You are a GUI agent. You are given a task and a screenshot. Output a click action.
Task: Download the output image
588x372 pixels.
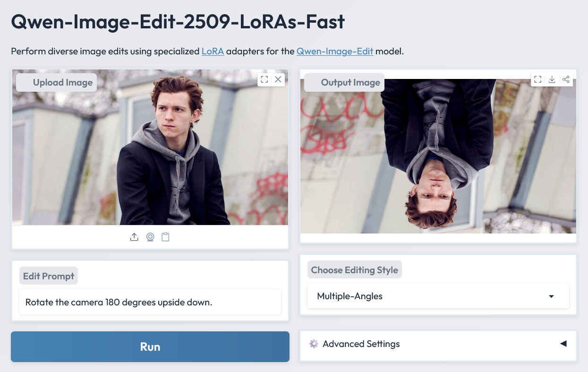[552, 79]
